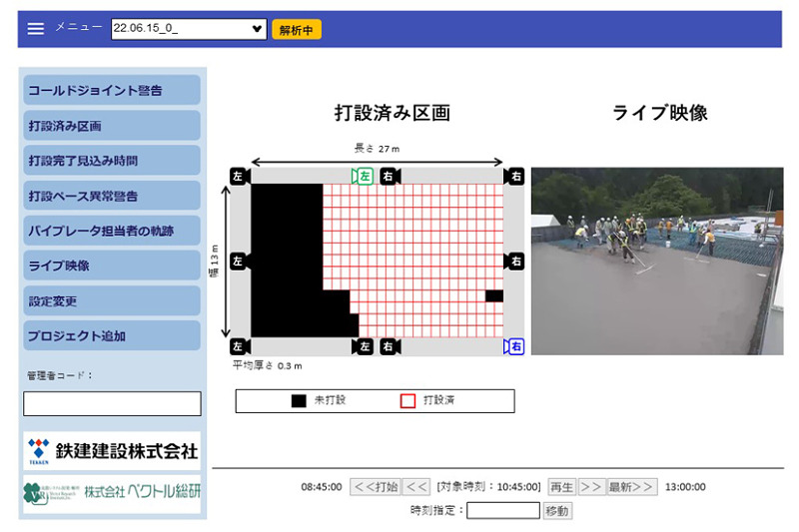The width and height of the screenshot is (799, 532).
Task: Open プロジェクト追加 menu item
Action: click(x=112, y=335)
